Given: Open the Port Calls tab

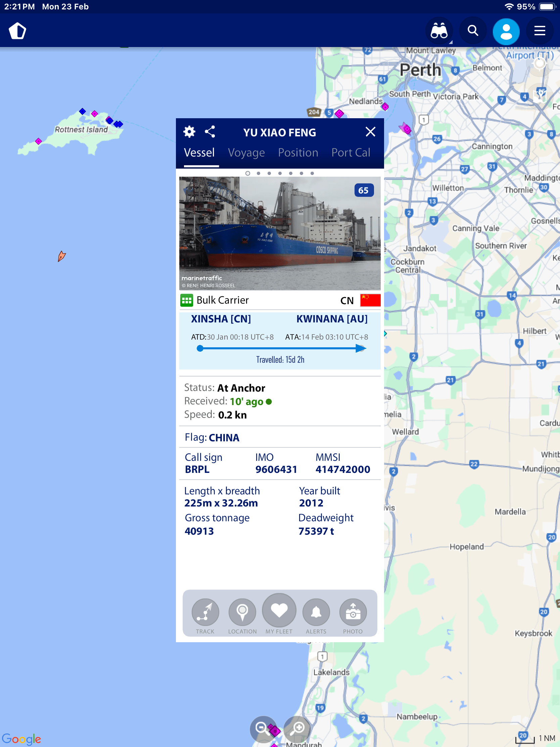Looking at the screenshot, I should point(351,152).
